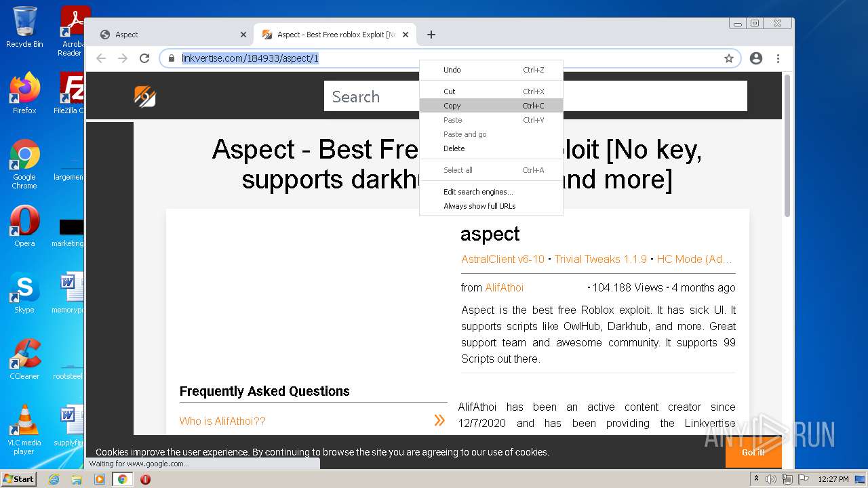Viewport: 868px width, 488px height.
Task: Open FileZilla desktop shortcut
Action: point(71,93)
